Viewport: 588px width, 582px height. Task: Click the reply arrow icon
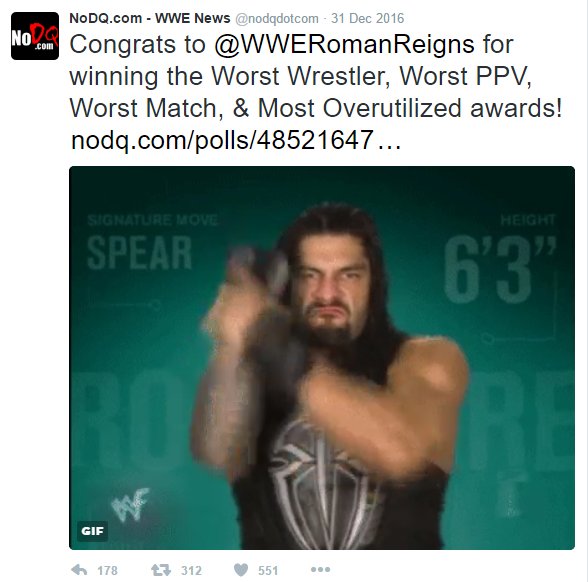tap(79, 570)
